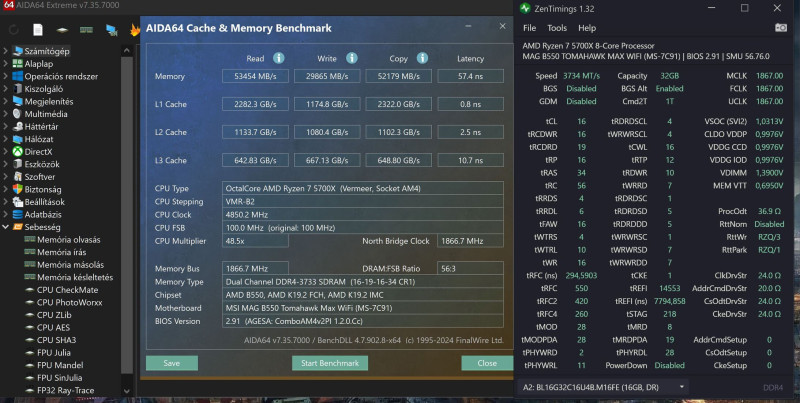Click the VDIMM value 1,3900V
The width and height of the screenshot is (800, 403).
pyautogui.click(x=769, y=173)
